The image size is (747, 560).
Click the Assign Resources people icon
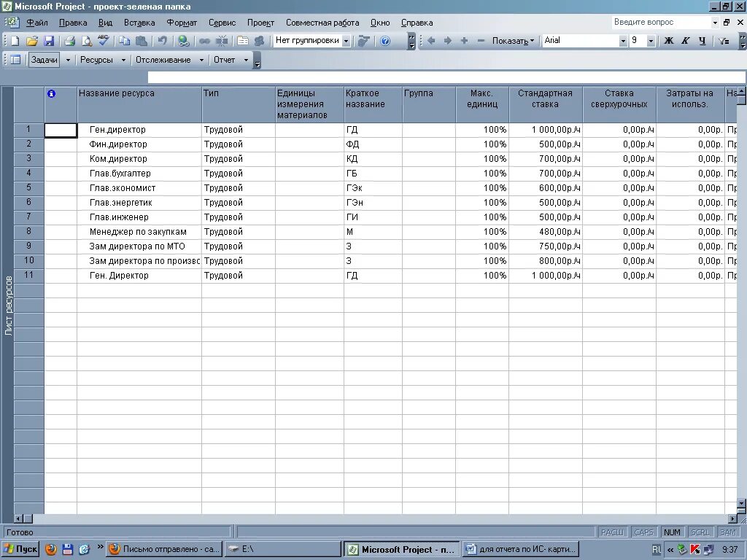click(x=259, y=41)
